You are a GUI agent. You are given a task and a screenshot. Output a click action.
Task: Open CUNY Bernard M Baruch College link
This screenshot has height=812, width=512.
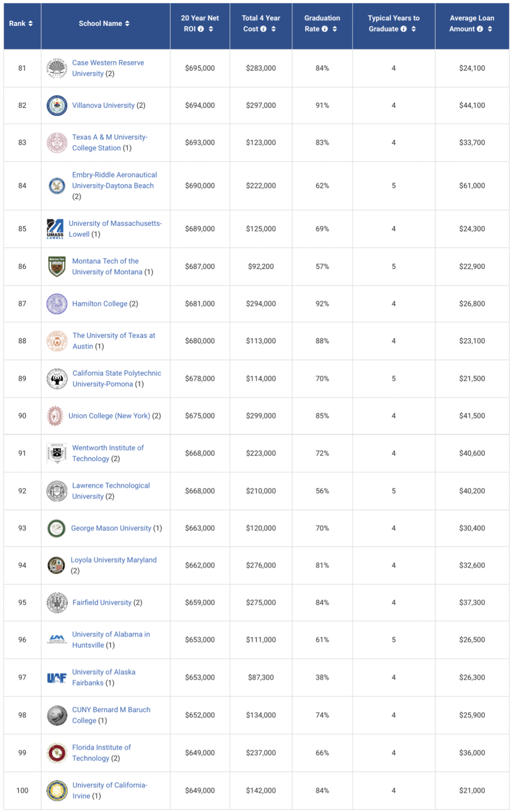[111, 715]
